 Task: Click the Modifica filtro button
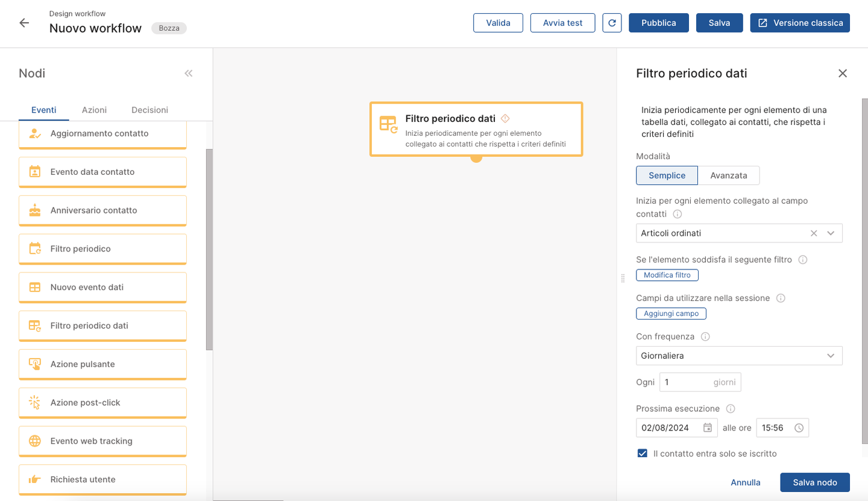pos(667,275)
